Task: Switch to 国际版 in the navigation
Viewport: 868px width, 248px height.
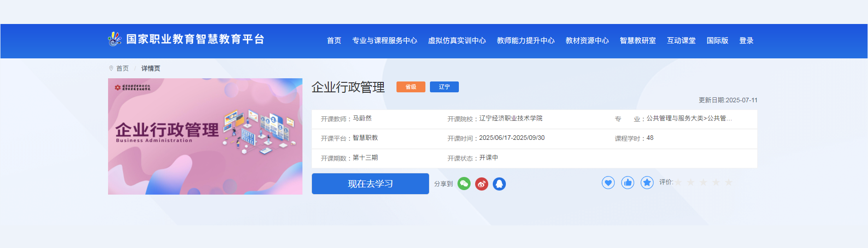Action: coord(717,41)
